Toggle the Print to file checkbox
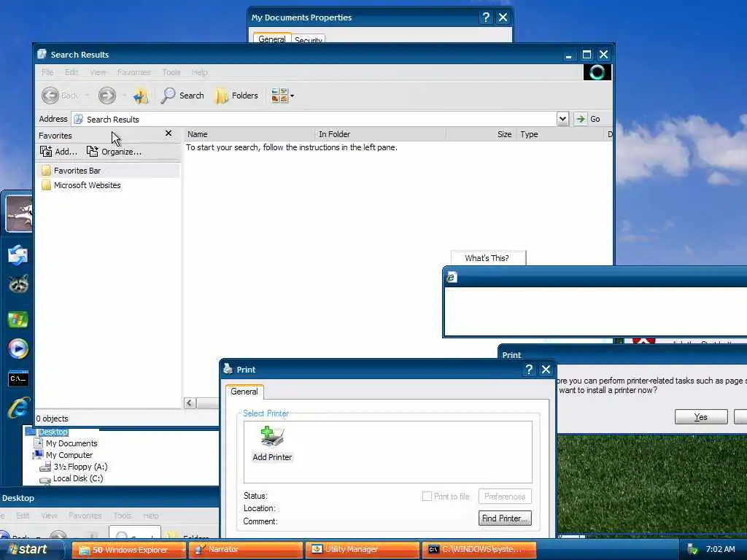This screenshot has width=747, height=560. pyautogui.click(x=427, y=496)
